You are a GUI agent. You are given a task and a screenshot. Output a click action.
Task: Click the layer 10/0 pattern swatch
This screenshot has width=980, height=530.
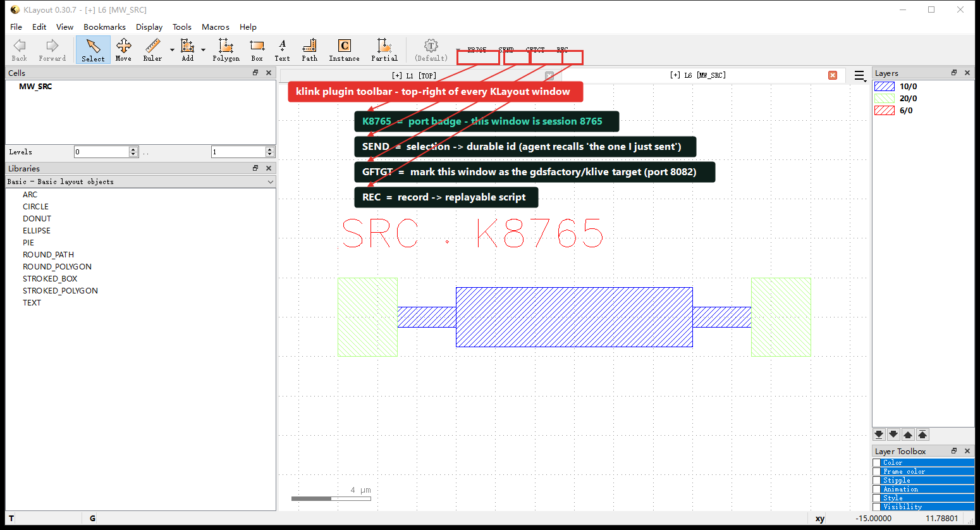(885, 86)
